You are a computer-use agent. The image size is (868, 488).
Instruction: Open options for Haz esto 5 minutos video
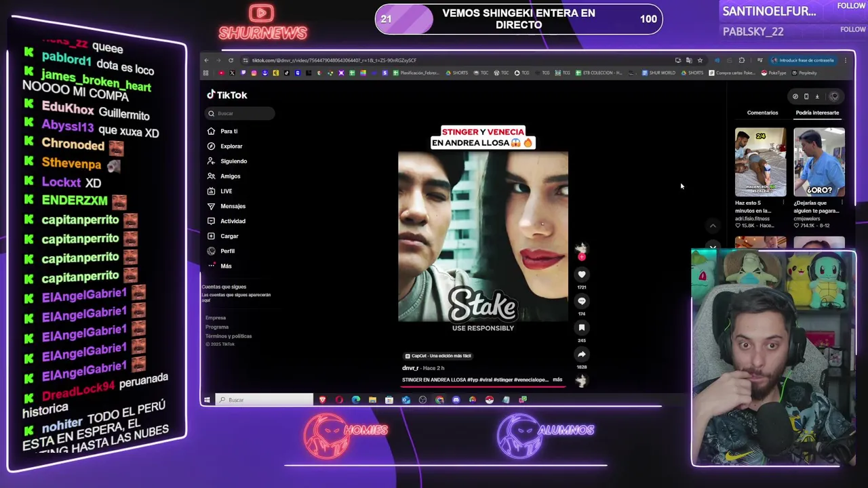tap(784, 203)
